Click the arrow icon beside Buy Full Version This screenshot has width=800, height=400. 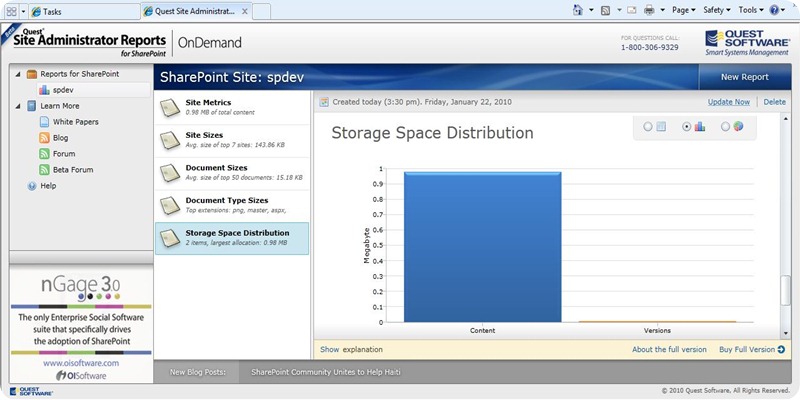point(781,349)
